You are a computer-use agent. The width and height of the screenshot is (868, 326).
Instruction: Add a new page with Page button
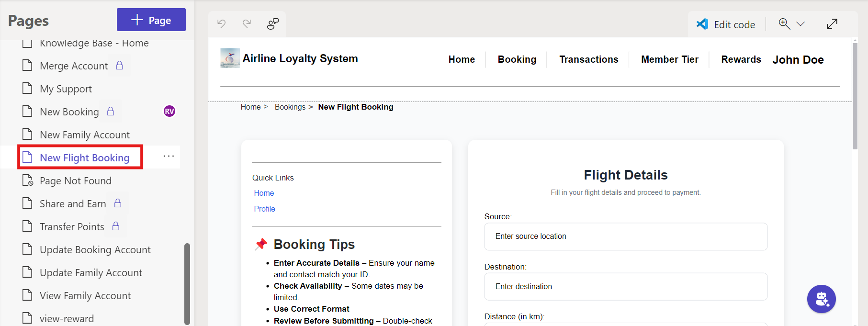coord(151,20)
